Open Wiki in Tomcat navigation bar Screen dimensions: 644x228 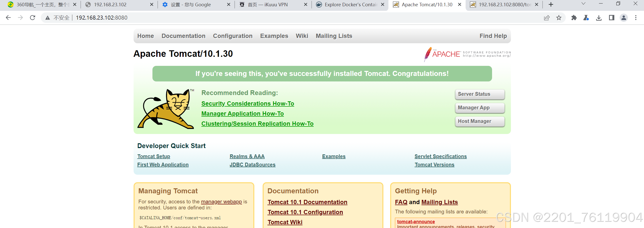point(302,36)
